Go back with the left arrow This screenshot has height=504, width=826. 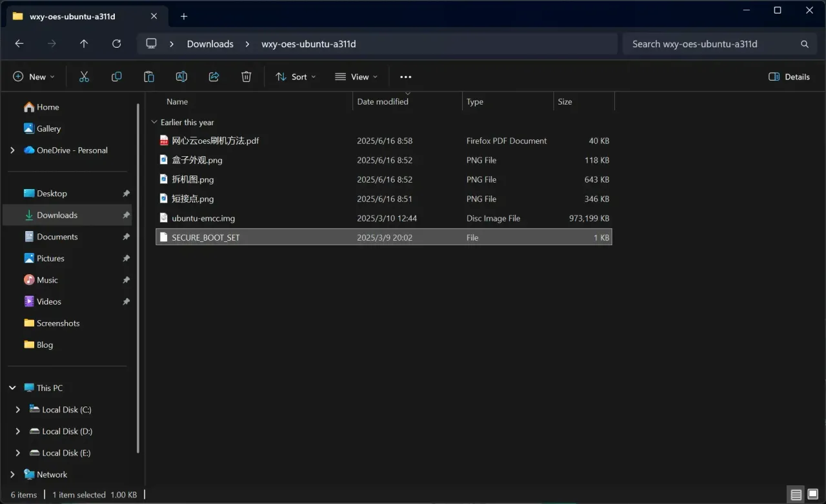[19, 44]
